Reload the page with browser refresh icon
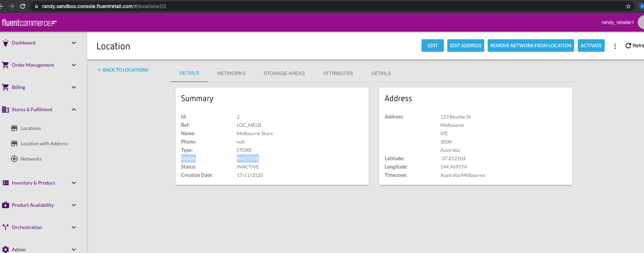This screenshot has width=644, height=253. pos(23,6)
